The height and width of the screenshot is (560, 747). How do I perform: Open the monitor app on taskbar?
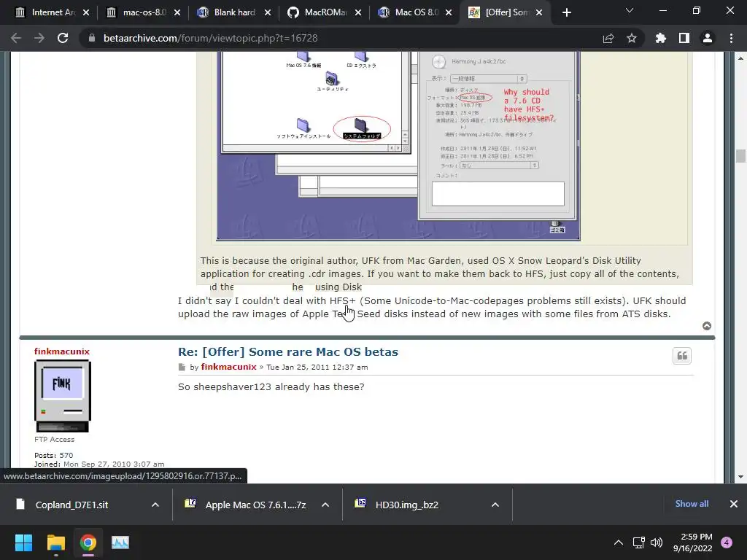pos(120,542)
